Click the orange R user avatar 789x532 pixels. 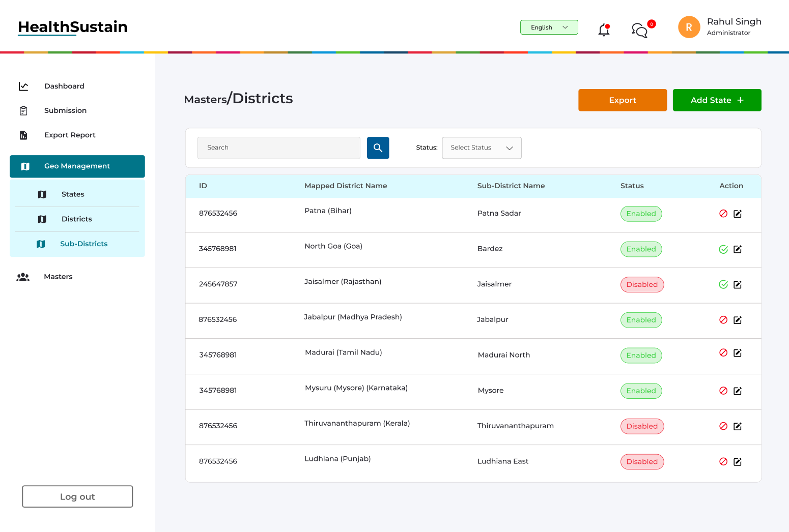(x=689, y=27)
